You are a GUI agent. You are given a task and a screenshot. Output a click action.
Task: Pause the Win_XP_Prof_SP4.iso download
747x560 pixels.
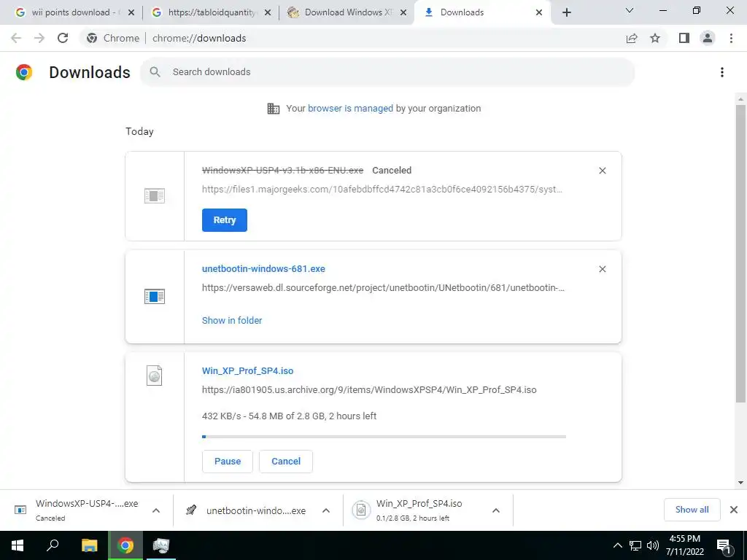228,462
